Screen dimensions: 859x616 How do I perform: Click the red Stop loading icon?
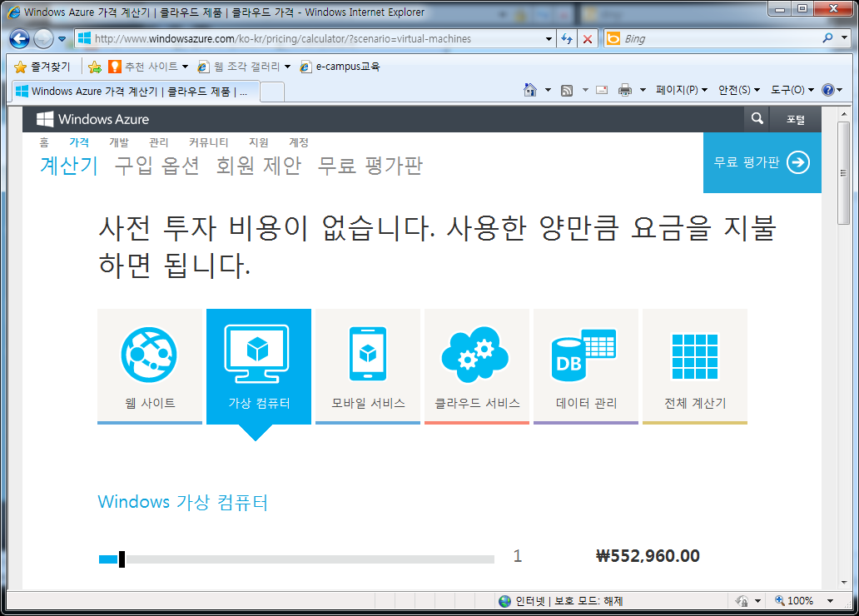coord(588,39)
